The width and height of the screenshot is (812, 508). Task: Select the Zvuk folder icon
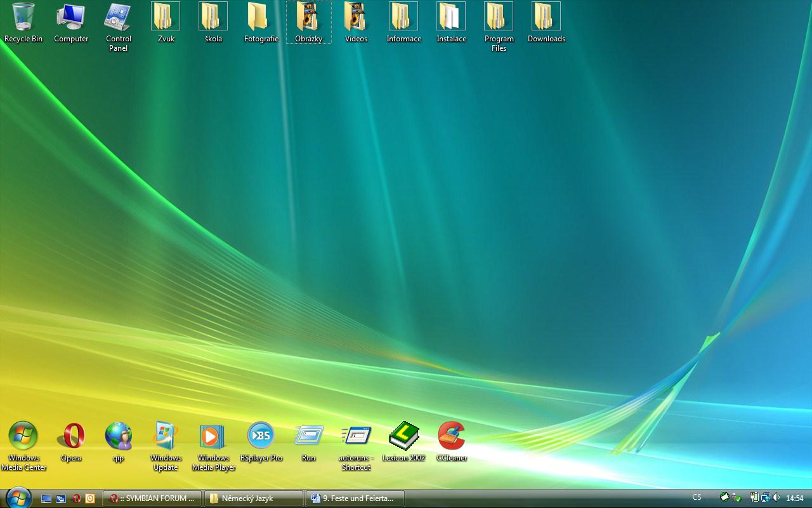click(x=166, y=23)
